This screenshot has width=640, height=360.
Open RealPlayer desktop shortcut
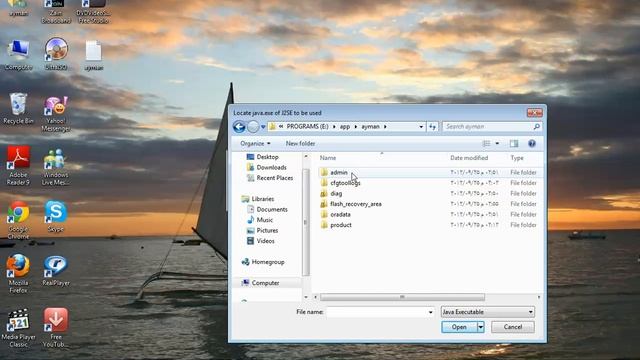point(56,271)
